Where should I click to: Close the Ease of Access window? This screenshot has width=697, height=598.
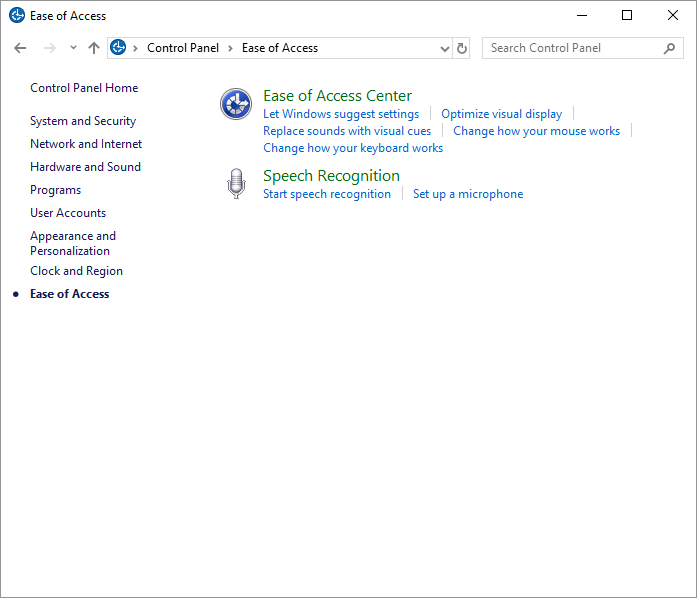point(673,16)
